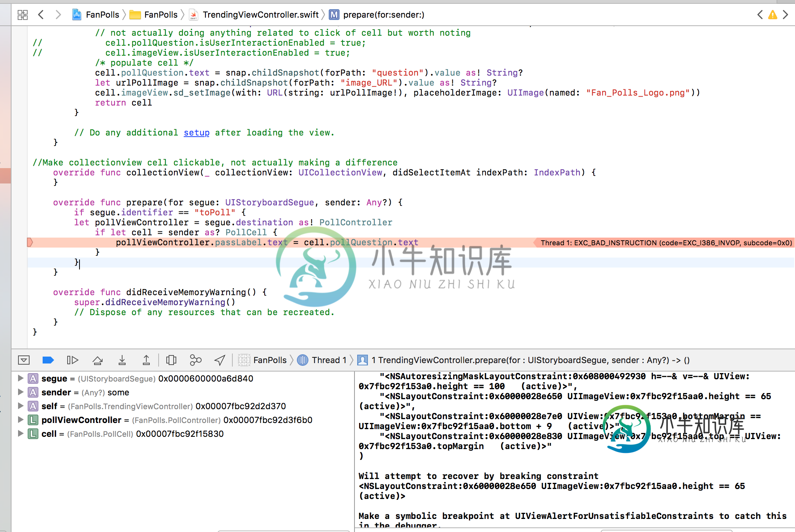The width and height of the screenshot is (795, 532).
Task: Click passLabel in crashed line
Action: pos(238,243)
